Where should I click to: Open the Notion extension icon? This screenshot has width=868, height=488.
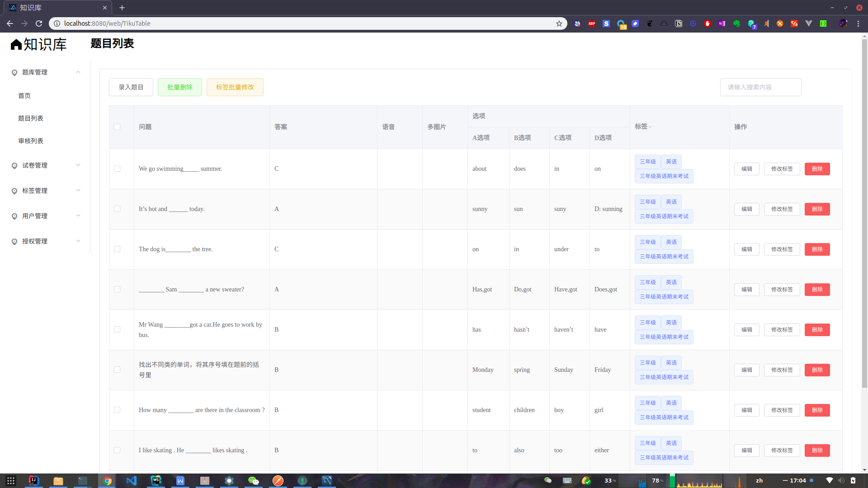click(679, 23)
